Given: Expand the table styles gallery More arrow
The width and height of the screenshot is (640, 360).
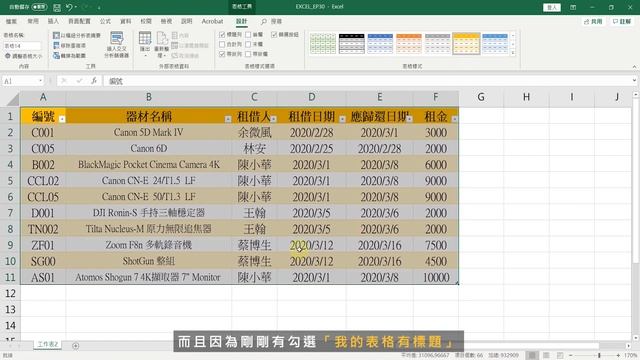Looking at the screenshot, I should 513,52.
